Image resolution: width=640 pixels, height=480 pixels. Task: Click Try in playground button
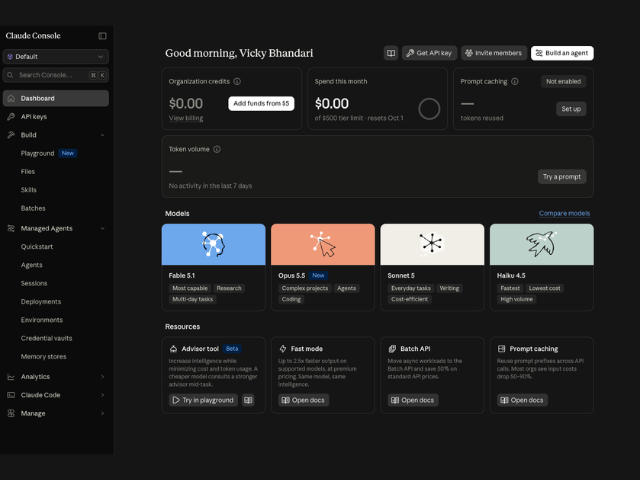(x=203, y=400)
